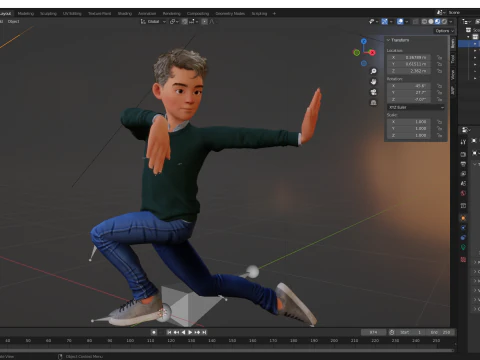Open the XYZ Euler rotation mode dropdown

point(416,107)
